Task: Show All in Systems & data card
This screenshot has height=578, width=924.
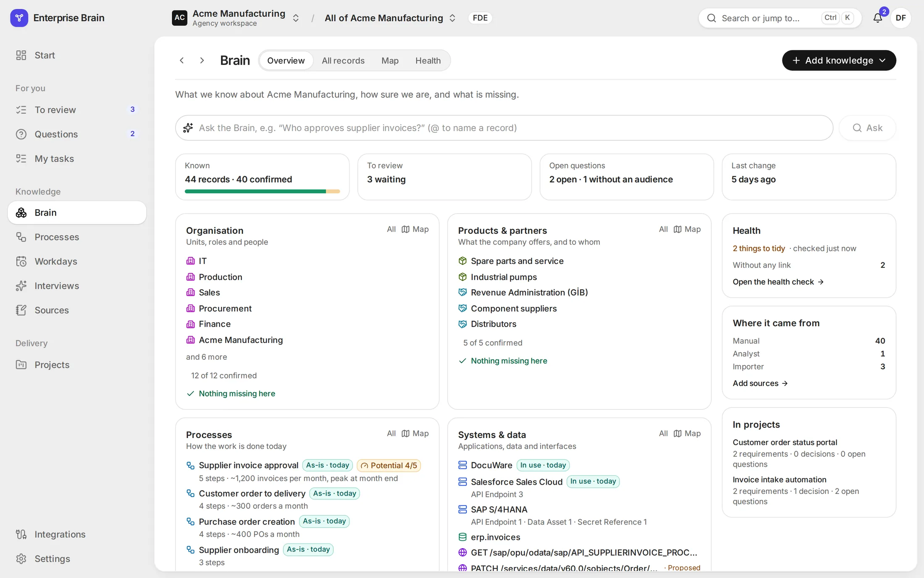Action: click(x=663, y=433)
